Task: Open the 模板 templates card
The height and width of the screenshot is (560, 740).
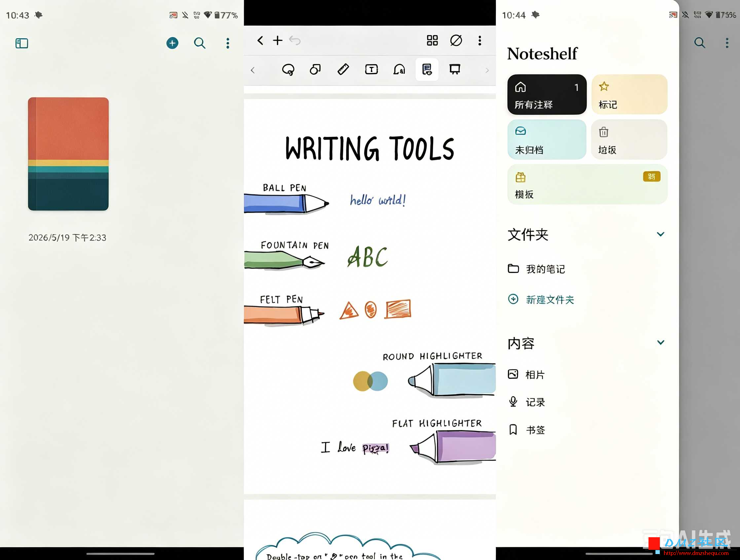Action: tap(587, 184)
